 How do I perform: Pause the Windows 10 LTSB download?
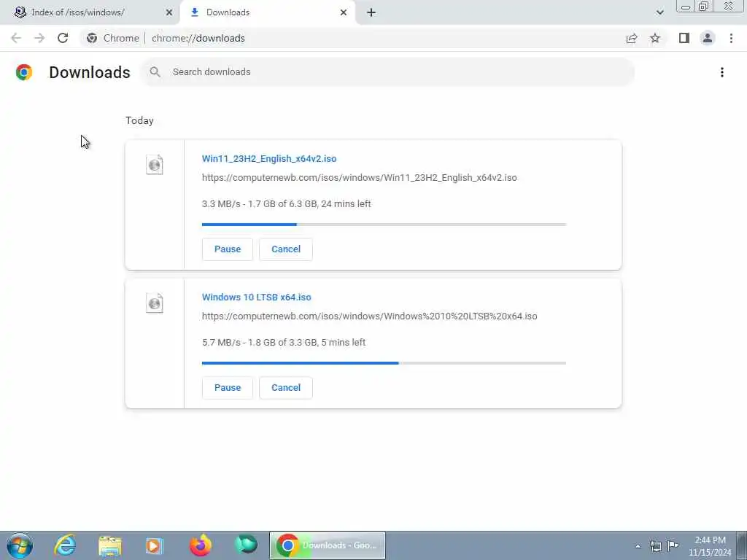pyautogui.click(x=228, y=388)
